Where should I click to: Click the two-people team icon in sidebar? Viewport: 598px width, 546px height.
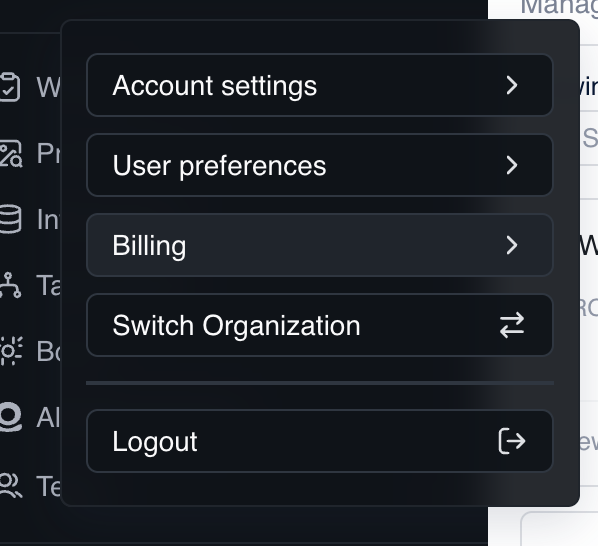coord(11,485)
